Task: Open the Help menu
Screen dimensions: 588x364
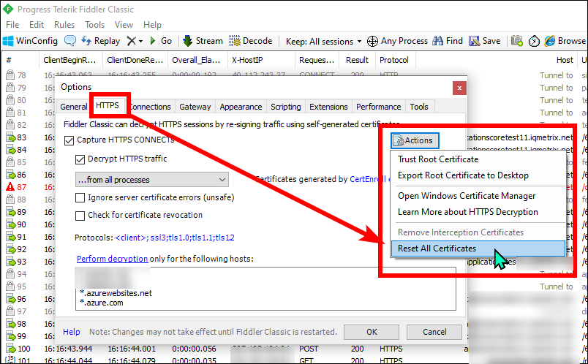Action: (x=152, y=25)
